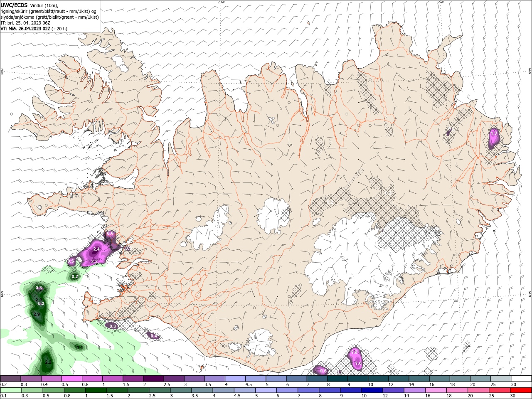The height and width of the screenshot is (399, 532).
Task: Click the 0.4 value on the purple offshore patch
Action: 153,336
